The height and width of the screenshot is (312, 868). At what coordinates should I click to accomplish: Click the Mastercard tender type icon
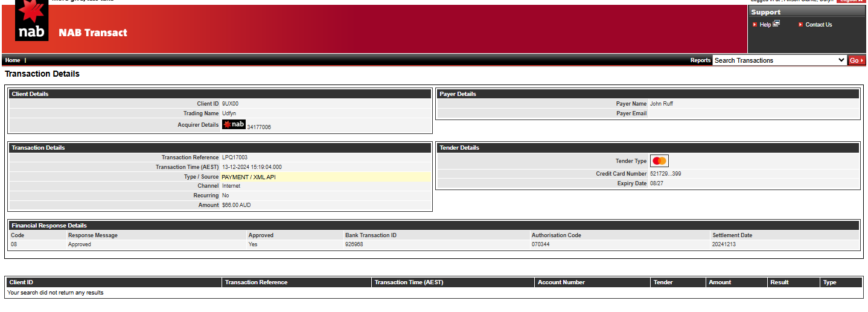659,161
